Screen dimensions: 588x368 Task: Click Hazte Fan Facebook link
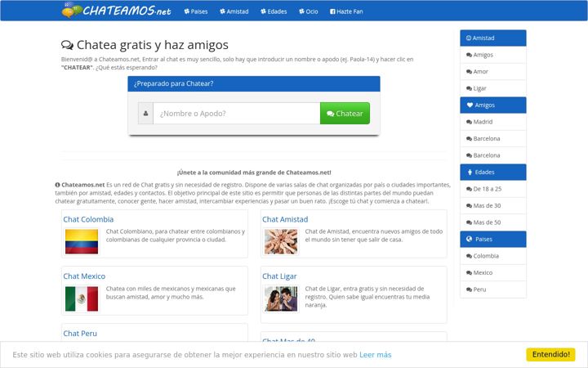pyautogui.click(x=346, y=11)
